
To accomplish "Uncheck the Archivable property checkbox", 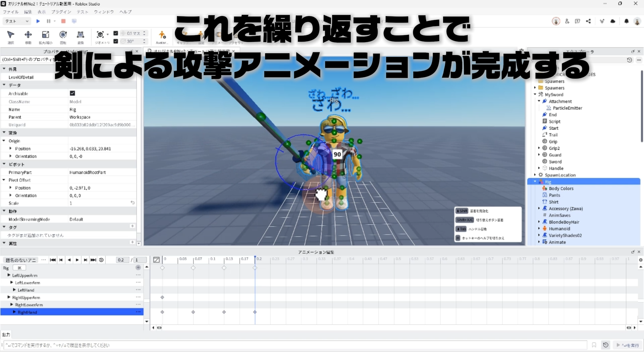I will click(x=72, y=93).
